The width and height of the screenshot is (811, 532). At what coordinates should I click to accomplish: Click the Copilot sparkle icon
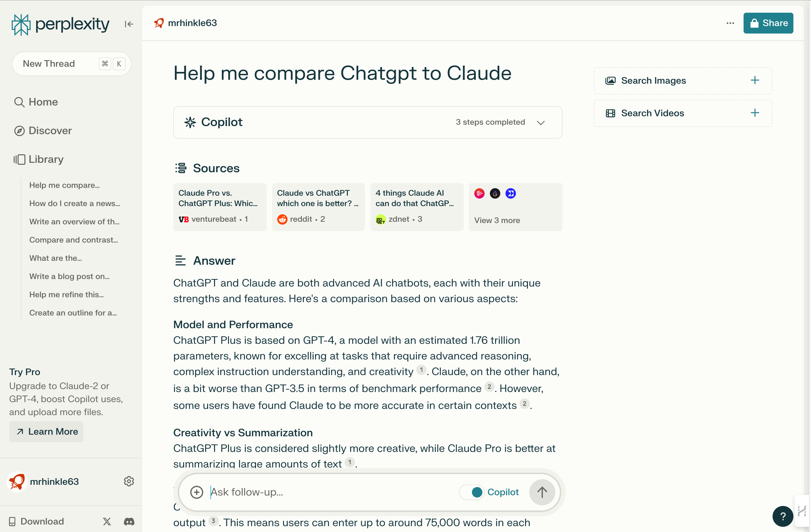[190, 122]
